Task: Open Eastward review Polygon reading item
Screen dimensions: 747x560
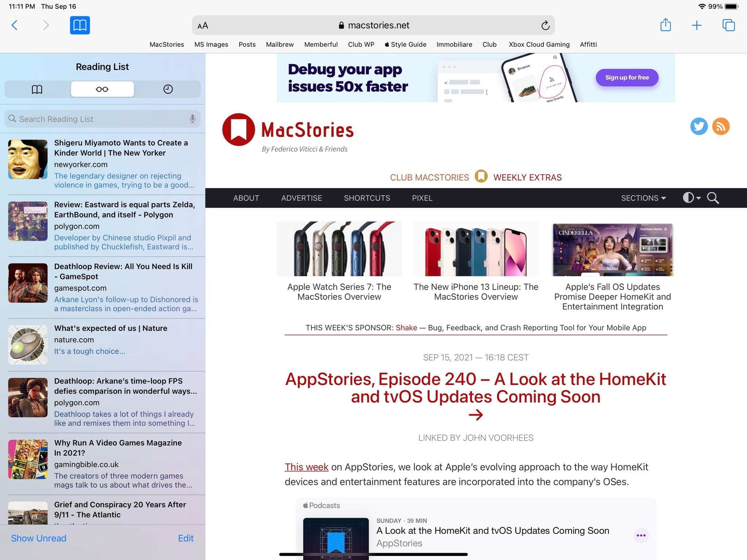Action: (x=102, y=225)
